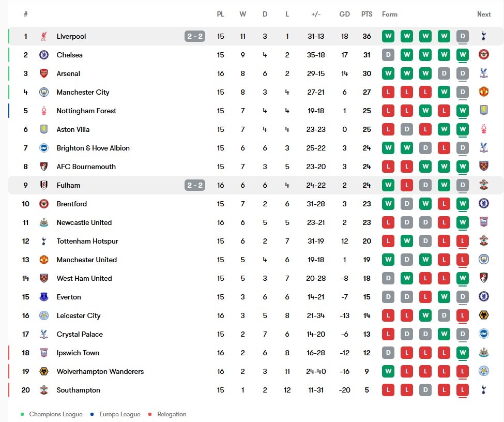Open Liverpool's live 2-2 score badge
Image resolution: width=504 pixels, height=422 pixels.
(195, 36)
